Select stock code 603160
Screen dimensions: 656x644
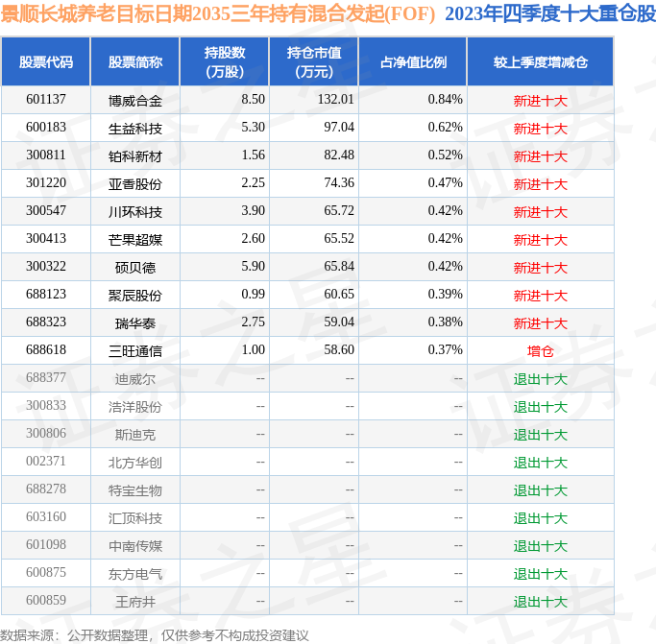[x=46, y=517]
